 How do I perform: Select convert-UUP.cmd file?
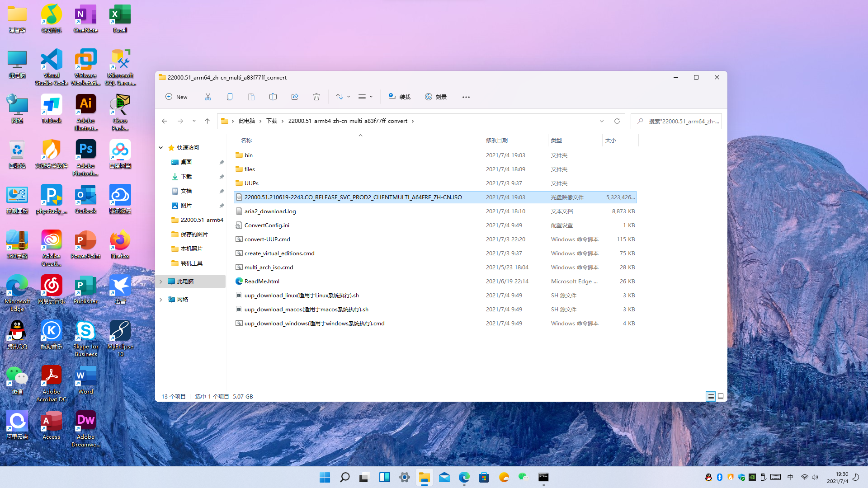click(x=267, y=239)
